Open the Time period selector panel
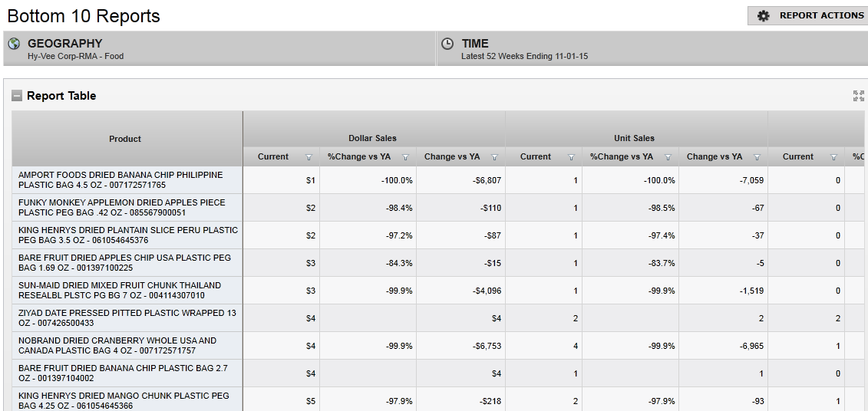868x411 pixels. pos(652,49)
